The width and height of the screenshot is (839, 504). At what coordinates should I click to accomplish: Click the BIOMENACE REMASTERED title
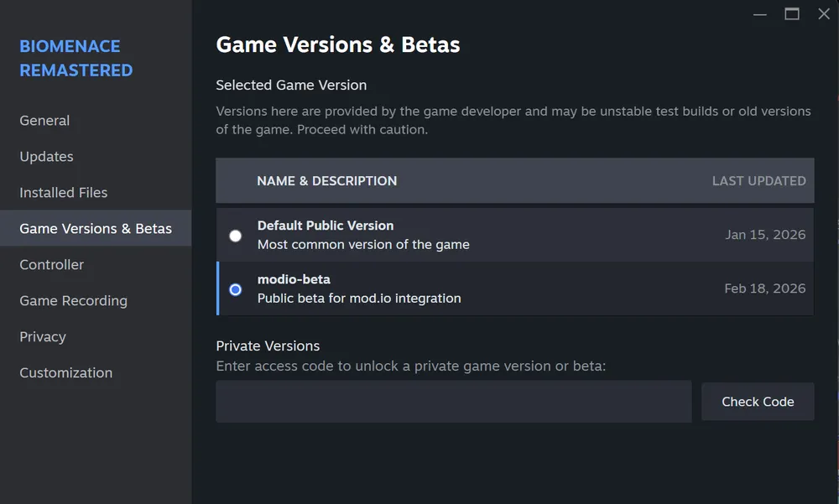coord(76,58)
